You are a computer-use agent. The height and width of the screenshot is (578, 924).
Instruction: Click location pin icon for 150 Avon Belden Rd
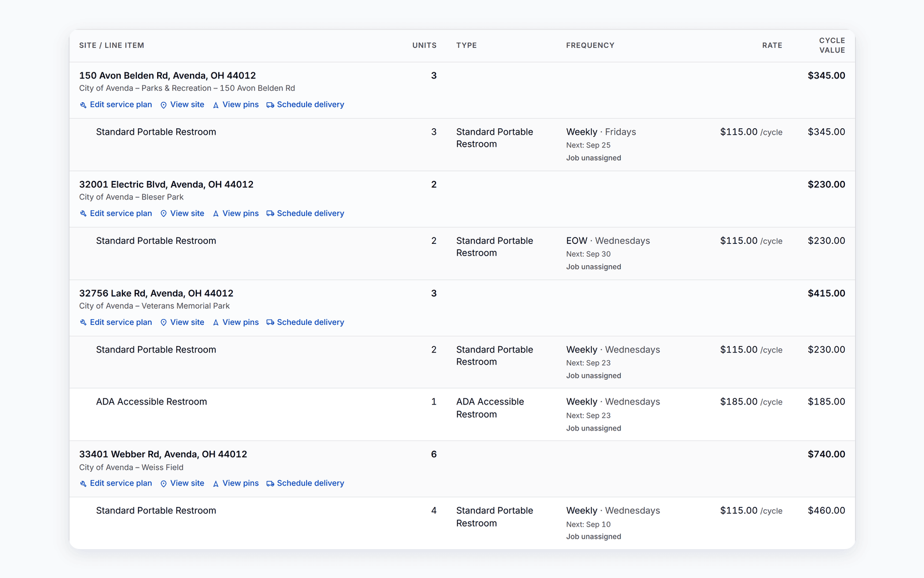point(163,105)
